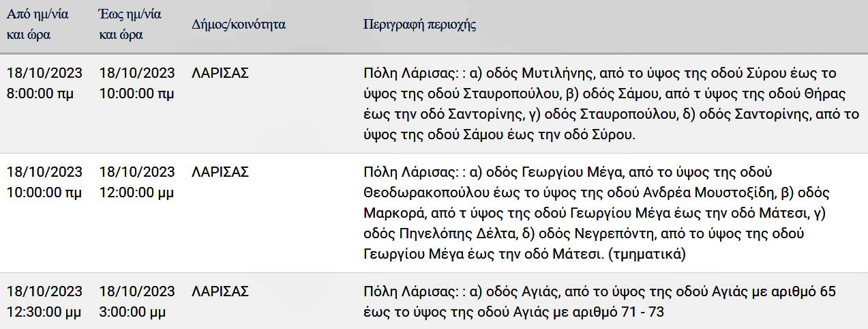Select the 12:30:00 μμ start time cell
Viewport: 868px width, 329px height.
click(44, 302)
